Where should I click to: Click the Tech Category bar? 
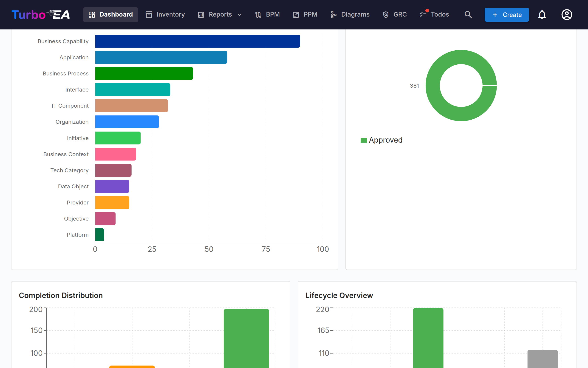(x=113, y=170)
